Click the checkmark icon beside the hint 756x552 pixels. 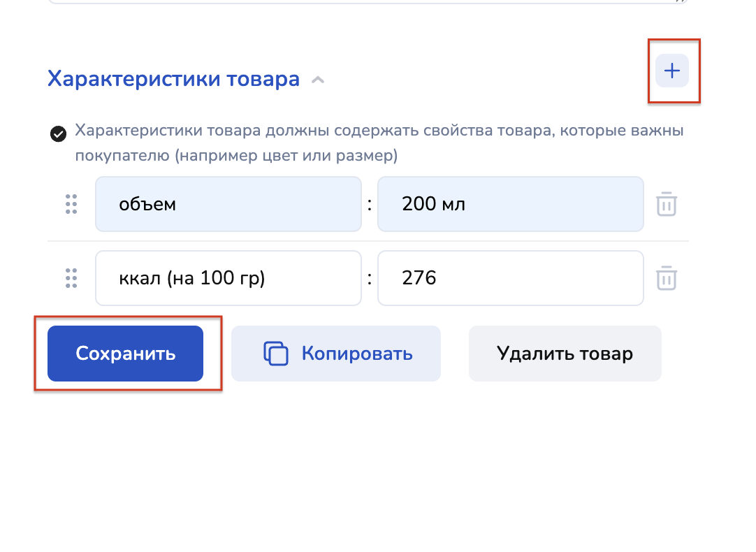[x=59, y=133]
